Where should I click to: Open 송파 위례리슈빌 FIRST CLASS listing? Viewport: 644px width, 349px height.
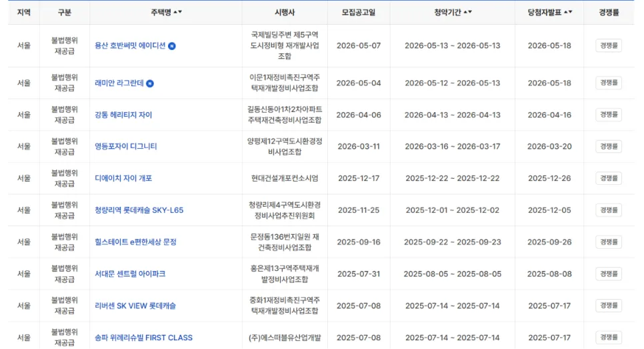click(143, 338)
